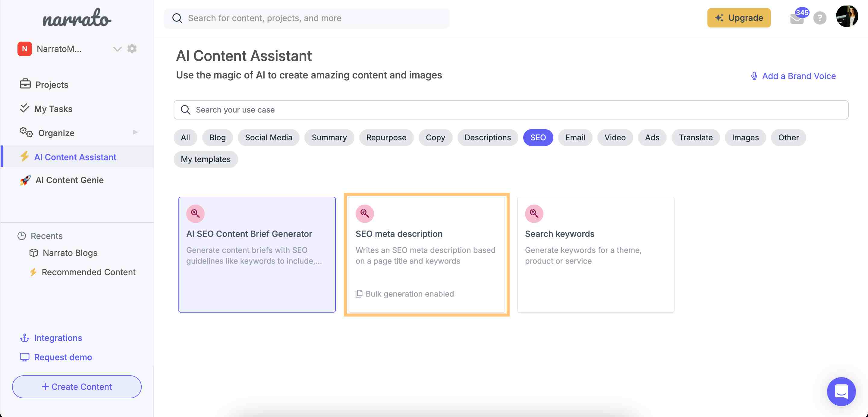Select the Video filter chip
868x417 pixels.
click(615, 137)
